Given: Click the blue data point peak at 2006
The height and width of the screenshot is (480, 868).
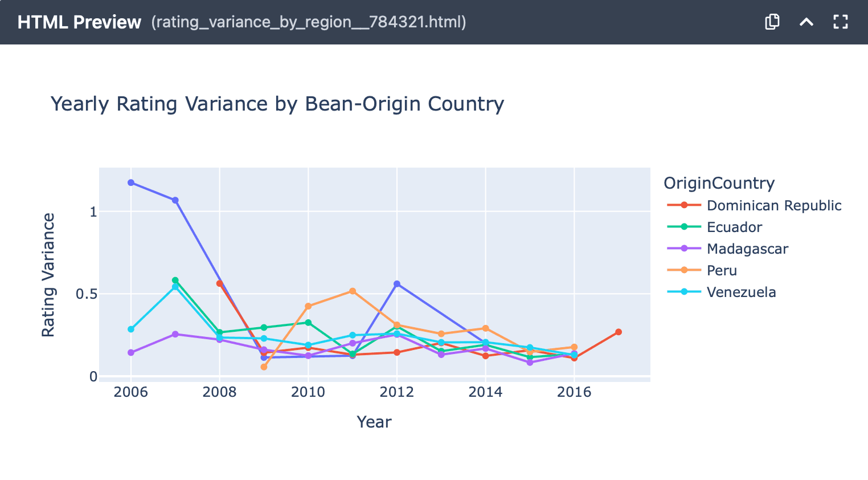Looking at the screenshot, I should pos(130,182).
